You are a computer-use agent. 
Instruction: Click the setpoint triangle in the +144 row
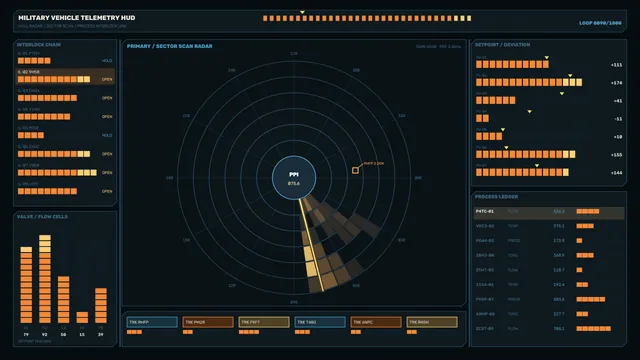[x=537, y=165]
